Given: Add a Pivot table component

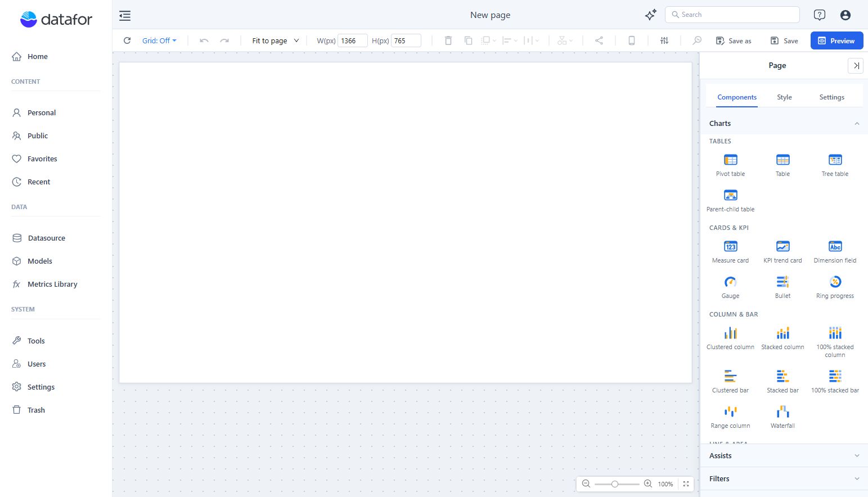Looking at the screenshot, I should (x=730, y=165).
